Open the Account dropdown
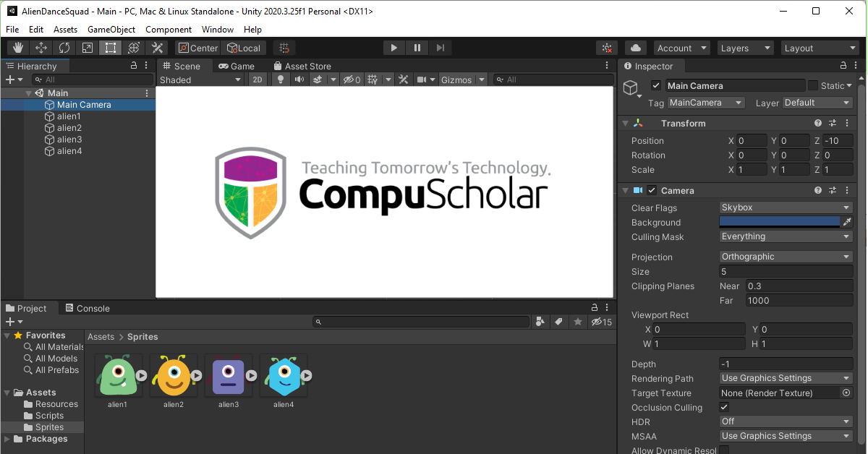The height and width of the screenshot is (454, 868). (682, 48)
